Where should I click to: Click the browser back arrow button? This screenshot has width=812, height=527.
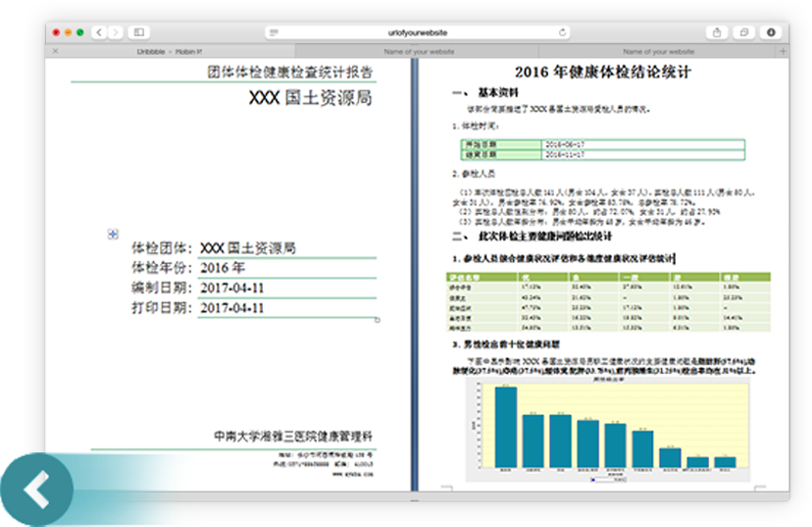click(x=100, y=32)
